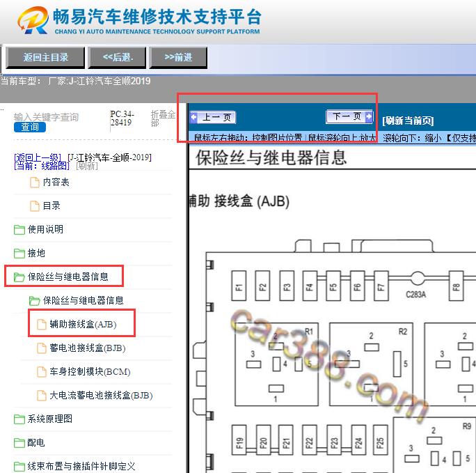Click fuse F1 in the diagram
The height and width of the screenshot is (473, 476).
tap(239, 286)
